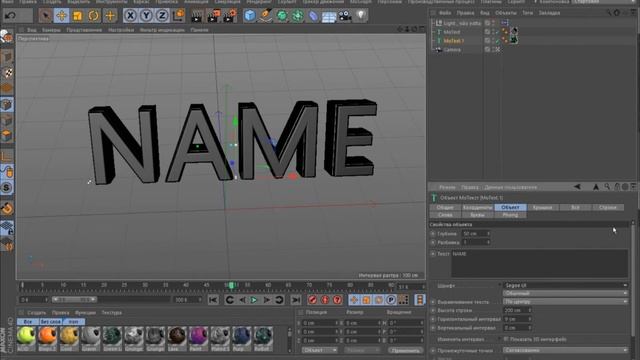
Task: Add a cube primitive object
Action: pos(249,16)
